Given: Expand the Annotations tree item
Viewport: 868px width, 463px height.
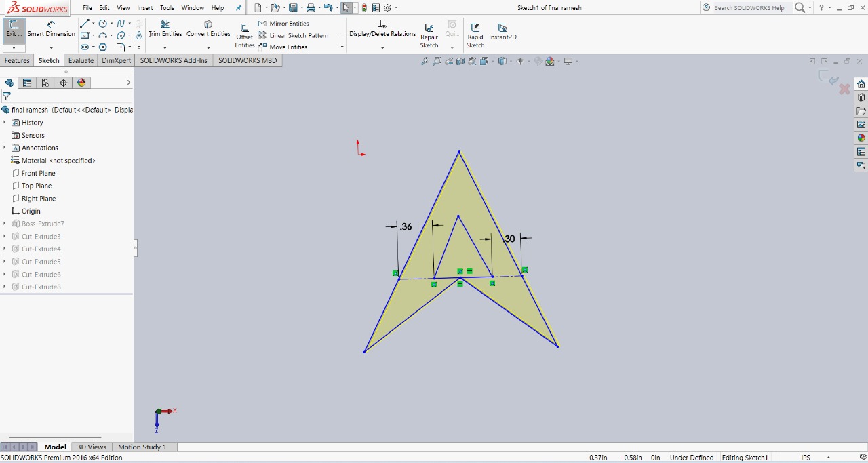Looking at the screenshot, I should [x=5, y=148].
